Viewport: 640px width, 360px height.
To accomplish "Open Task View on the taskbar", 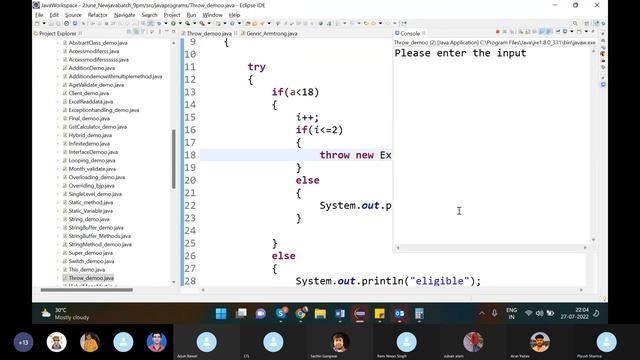I will (x=241, y=313).
